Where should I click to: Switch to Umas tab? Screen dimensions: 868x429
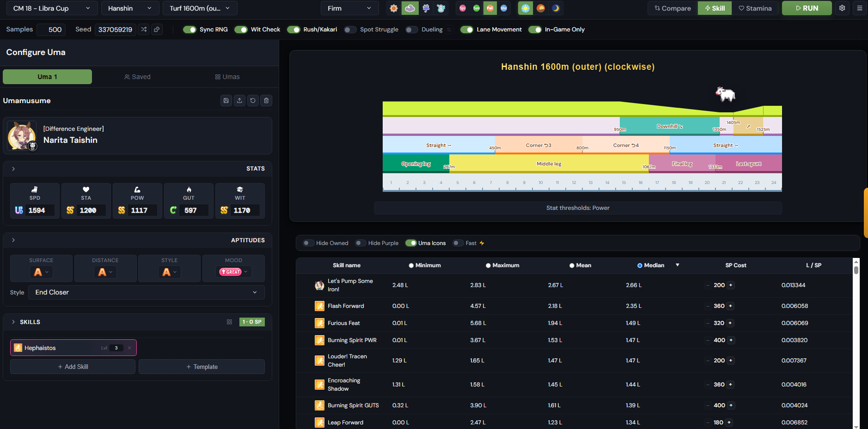[227, 77]
